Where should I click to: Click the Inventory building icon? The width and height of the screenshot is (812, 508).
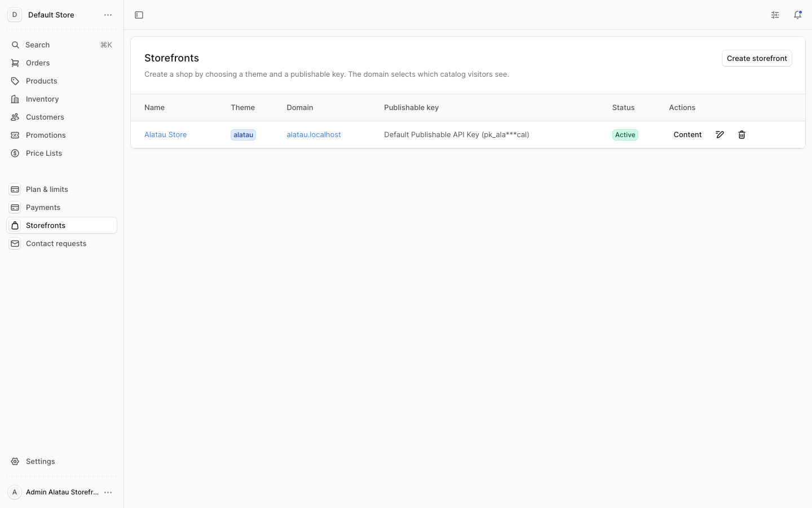coord(15,99)
